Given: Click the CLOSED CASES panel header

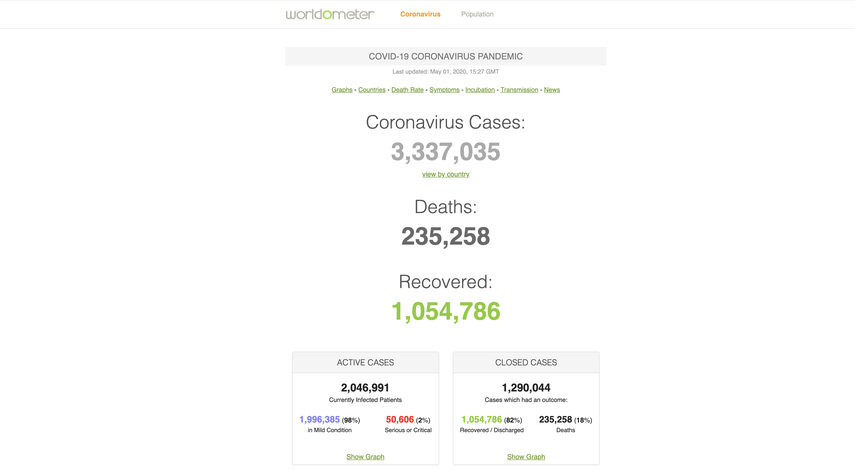Looking at the screenshot, I should (526, 363).
